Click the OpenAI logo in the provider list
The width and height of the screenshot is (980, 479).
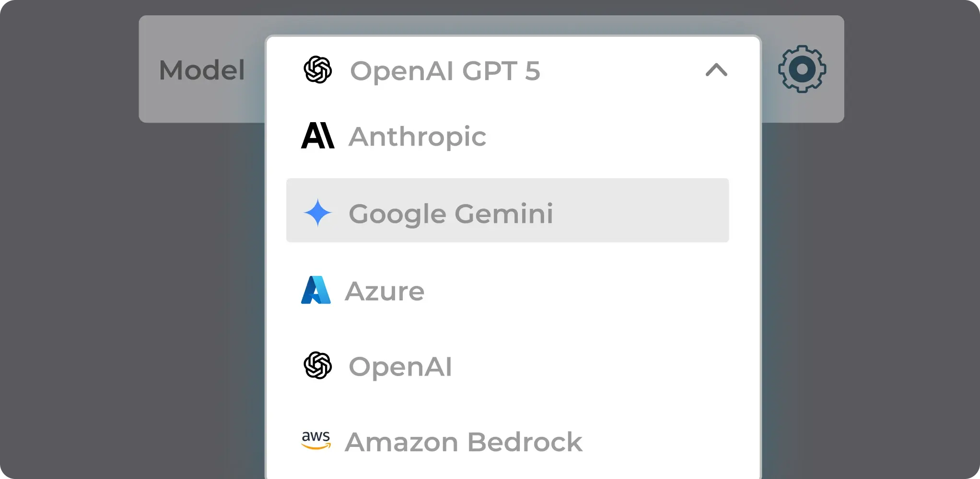coord(317,365)
